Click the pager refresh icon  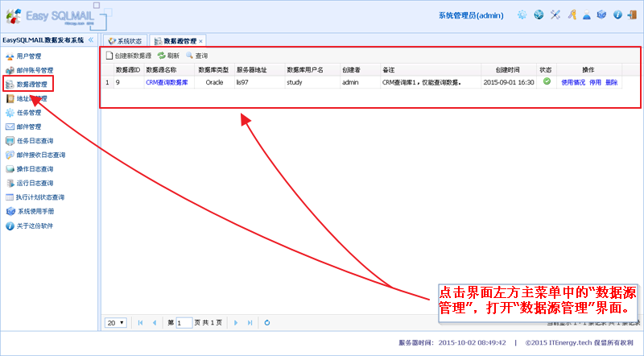[267, 323]
